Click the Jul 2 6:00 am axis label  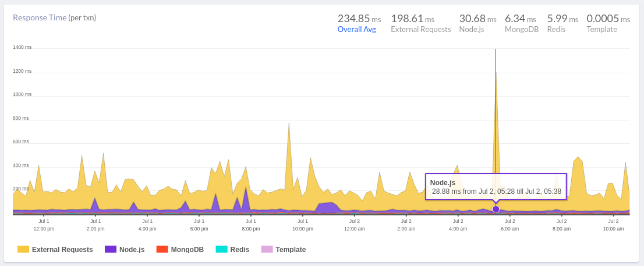point(509,225)
